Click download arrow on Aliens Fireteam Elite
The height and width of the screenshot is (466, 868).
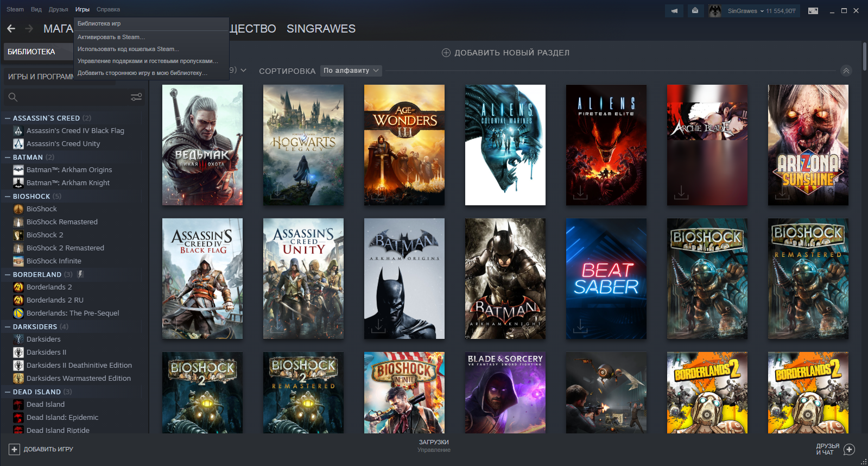pyautogui.click(x=580, y=192)
